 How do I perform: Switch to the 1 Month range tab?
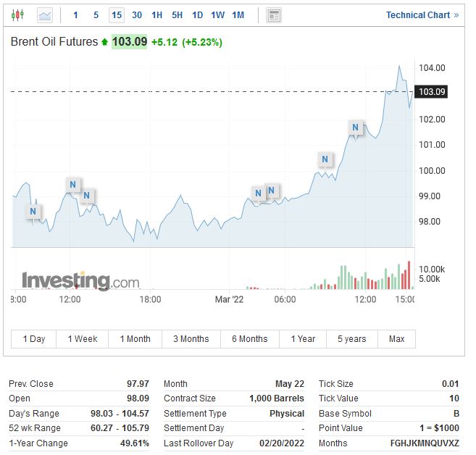[135, 339]
